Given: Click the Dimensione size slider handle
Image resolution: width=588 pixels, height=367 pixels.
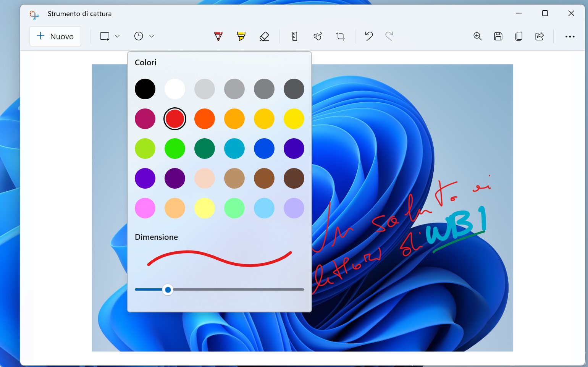Looking at the screenshot, I should pos(168,290).
